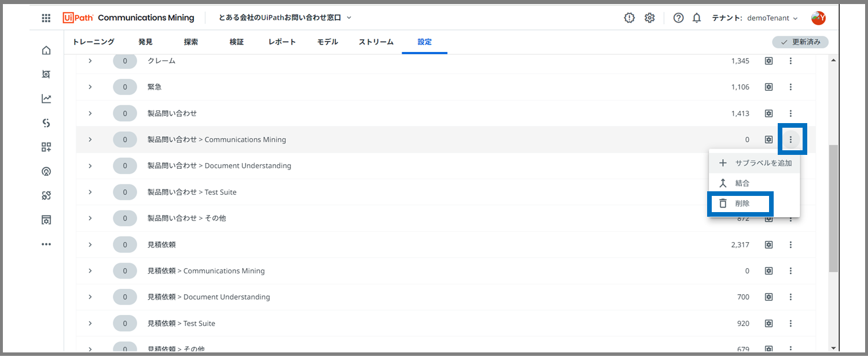This screenshot has height=356, width=868.
Task: Click the 更新済み status button
Action: coord(800,42)
